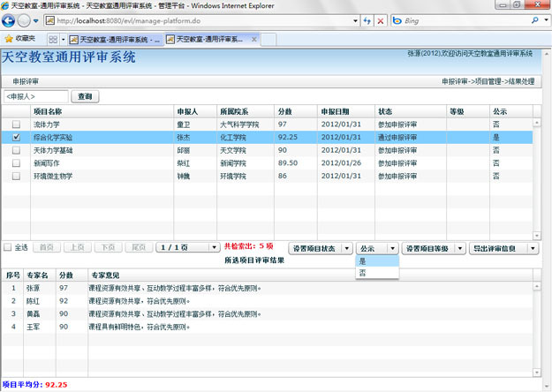Click the 等级 column header
This screenshot has height=392, width=552.
tap(468, 111)
